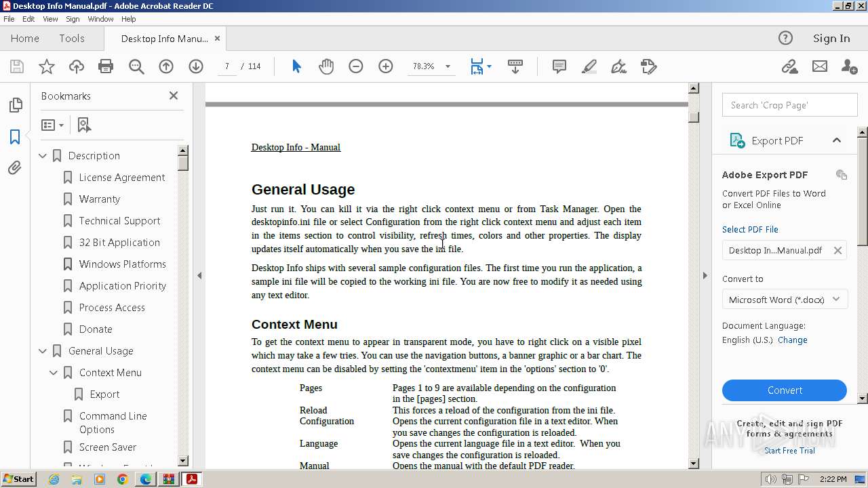Go to the next page
This screenshot has width=868, height=488.
196,66
